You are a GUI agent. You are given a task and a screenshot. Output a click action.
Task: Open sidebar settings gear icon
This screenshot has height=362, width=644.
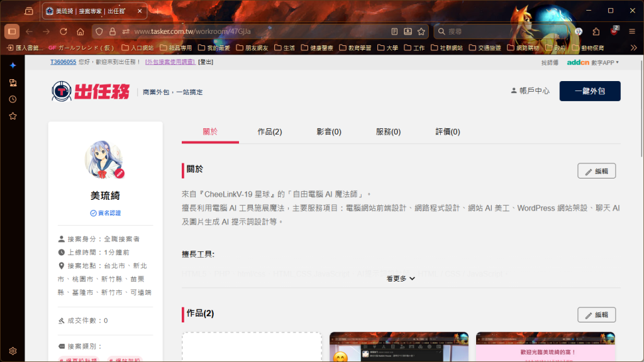tap(13, 351)
